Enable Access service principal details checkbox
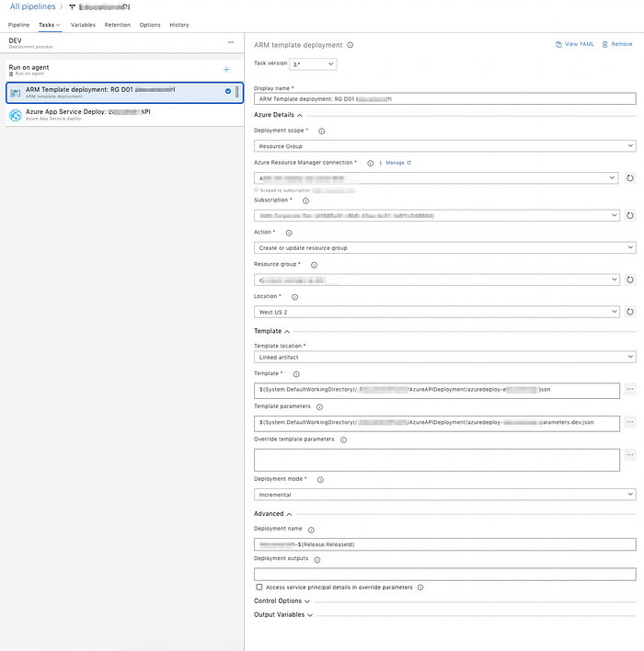 [x=259, y=587]
